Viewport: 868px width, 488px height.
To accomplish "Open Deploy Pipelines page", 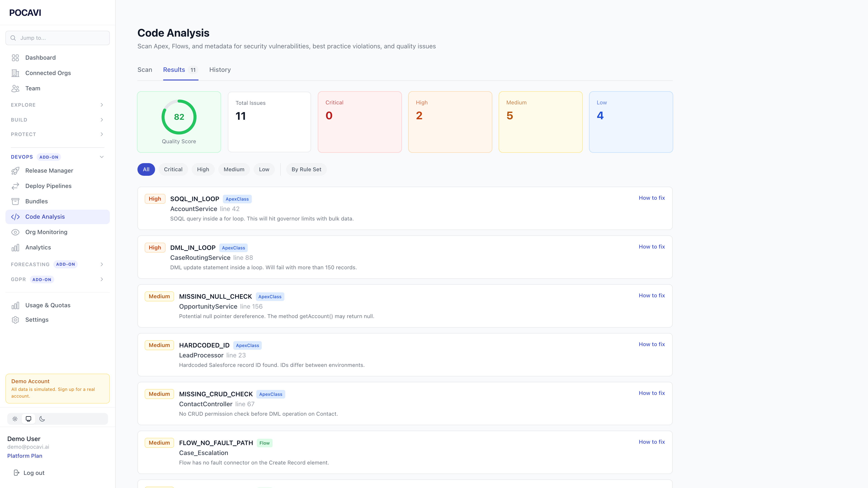I will [58, 186].
